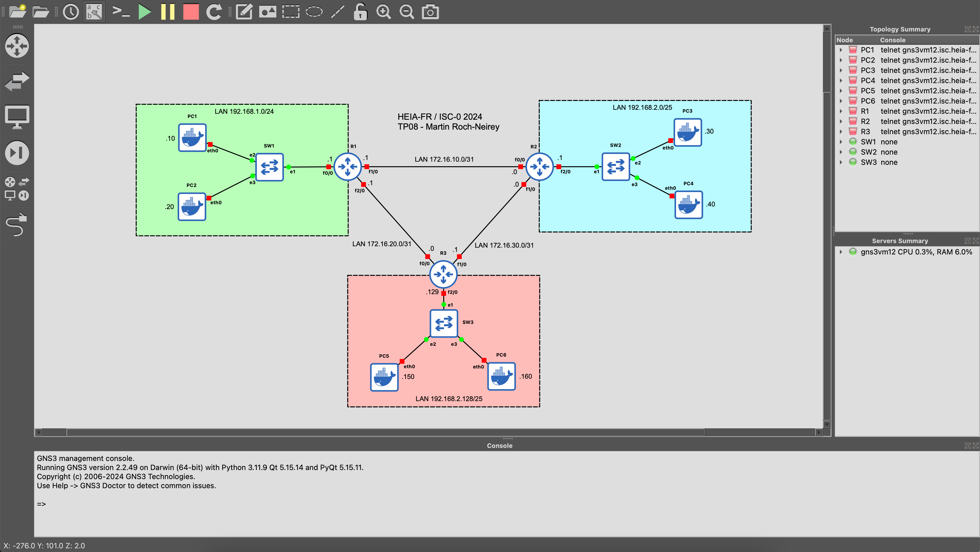Expand the PC3 node row
This screenshot has height=552, width=980.
(841, 70)
